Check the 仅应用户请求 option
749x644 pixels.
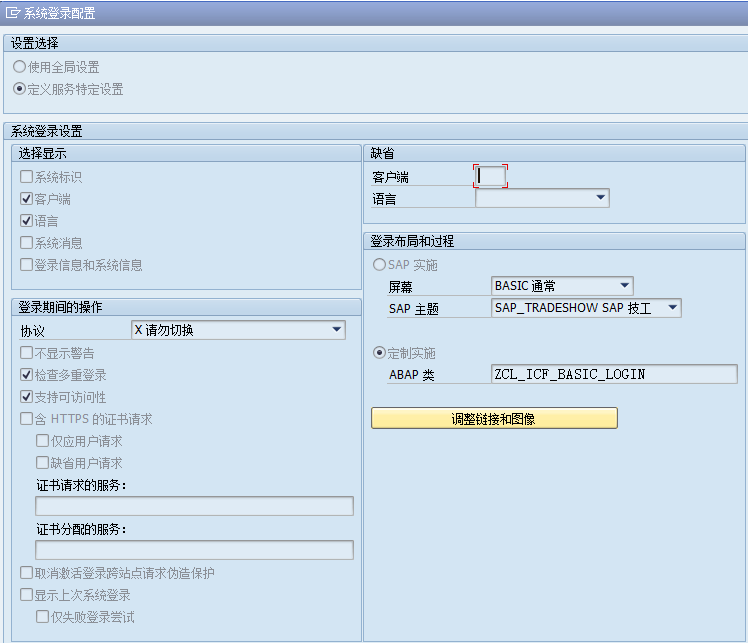[43, 441]
